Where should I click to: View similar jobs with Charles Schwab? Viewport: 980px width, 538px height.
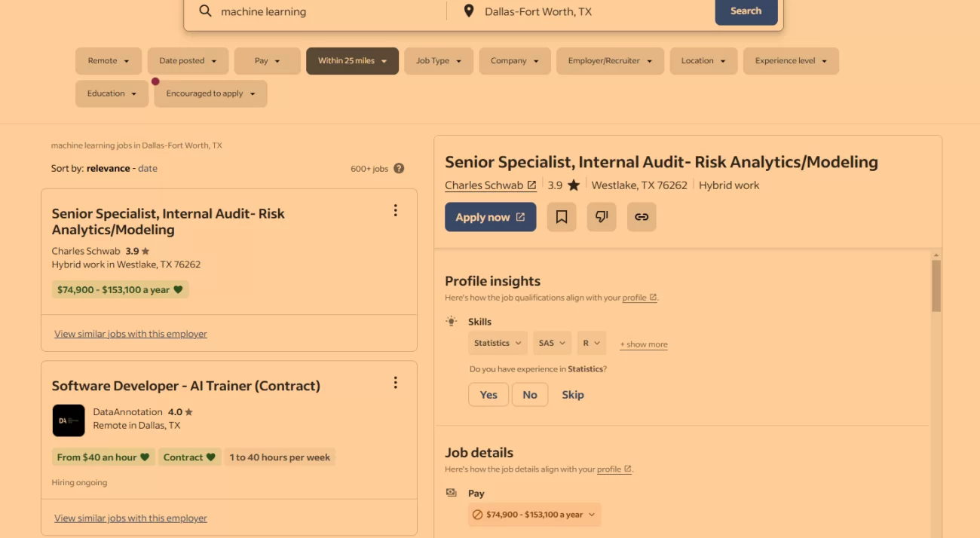click(x=130, y=334)
